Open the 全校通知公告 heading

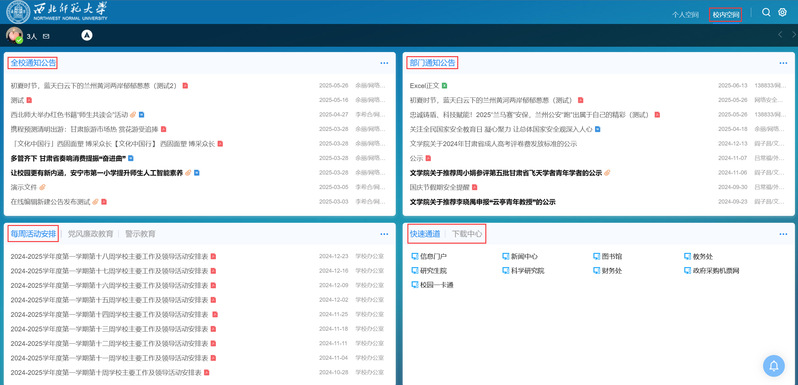(33, 63)
